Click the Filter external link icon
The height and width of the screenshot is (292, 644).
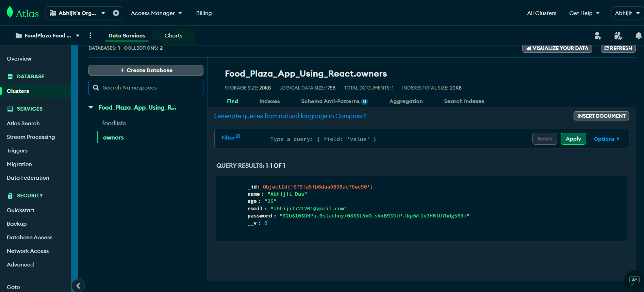(x=238, y=136)
